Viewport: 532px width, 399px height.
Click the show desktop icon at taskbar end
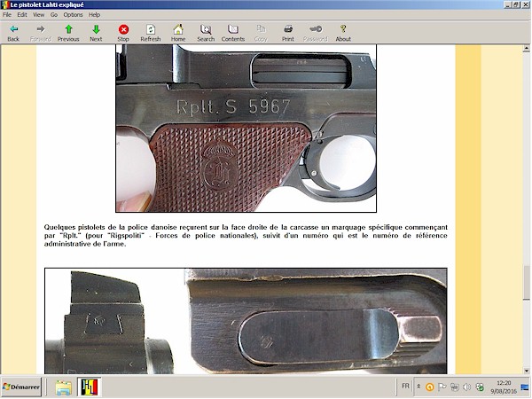click(x=525, y=387)
